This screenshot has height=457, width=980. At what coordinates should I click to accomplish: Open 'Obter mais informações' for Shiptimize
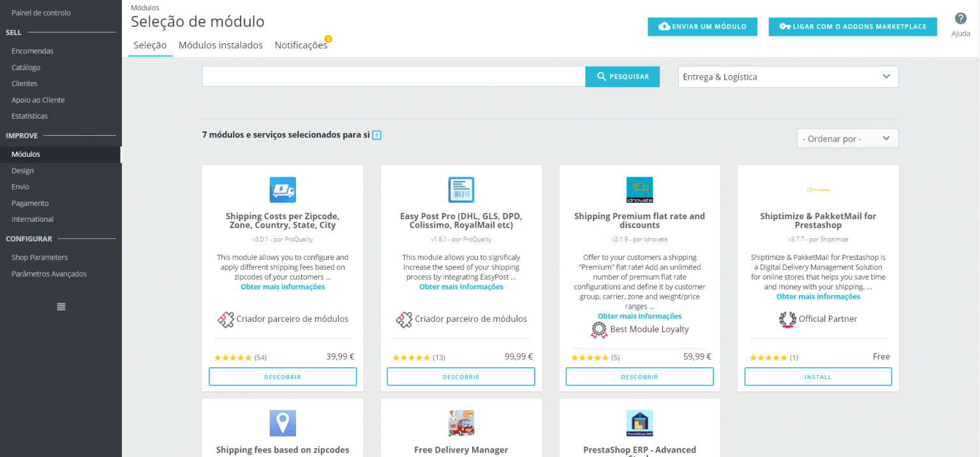coord(818,296)
